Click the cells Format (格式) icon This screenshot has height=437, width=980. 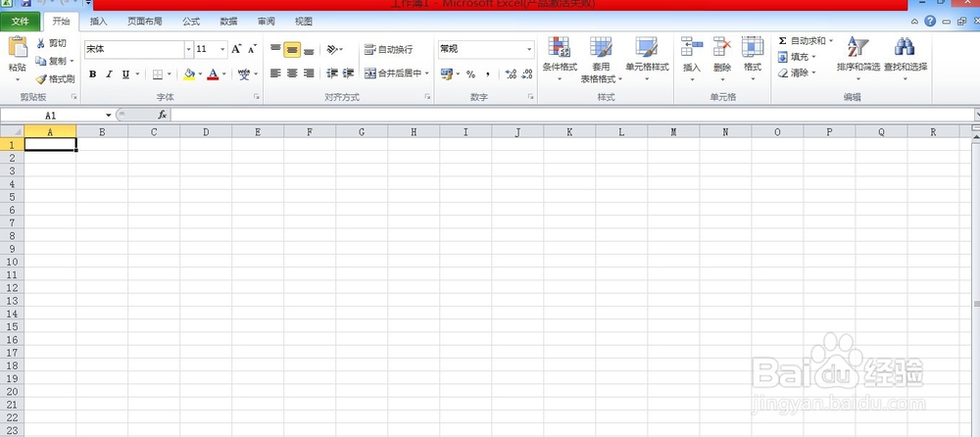point(753,47)
